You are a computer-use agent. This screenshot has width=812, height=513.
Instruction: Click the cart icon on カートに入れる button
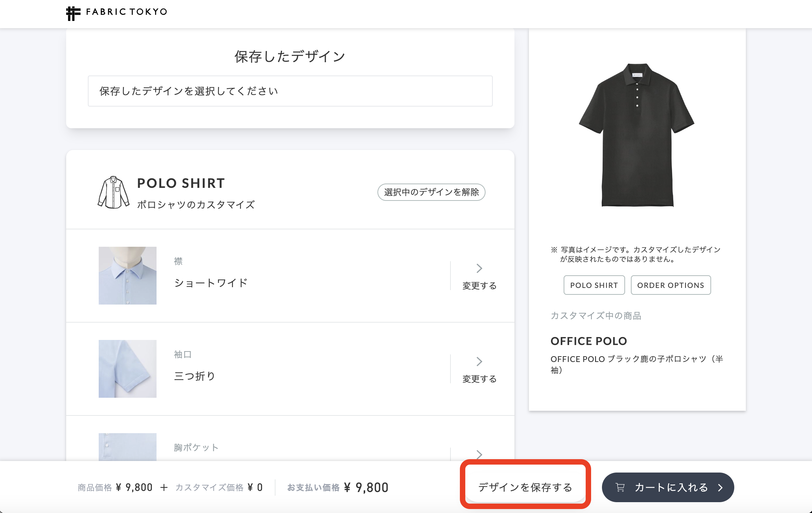(620, 487)
